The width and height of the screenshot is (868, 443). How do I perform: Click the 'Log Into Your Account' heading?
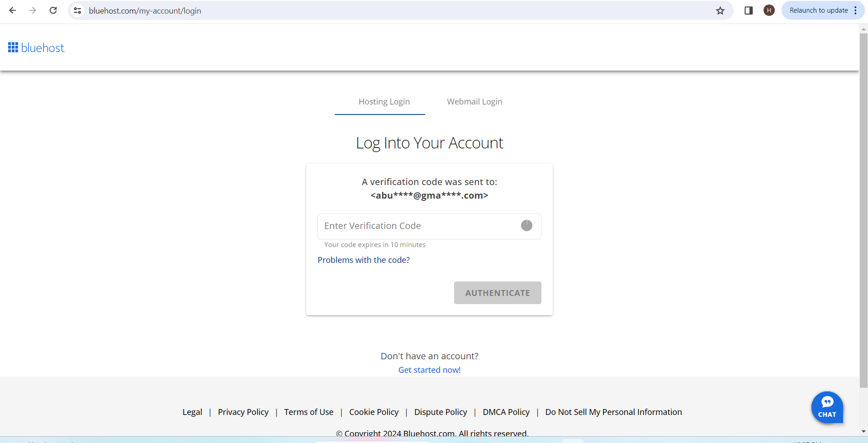click(x=429, y=143)
